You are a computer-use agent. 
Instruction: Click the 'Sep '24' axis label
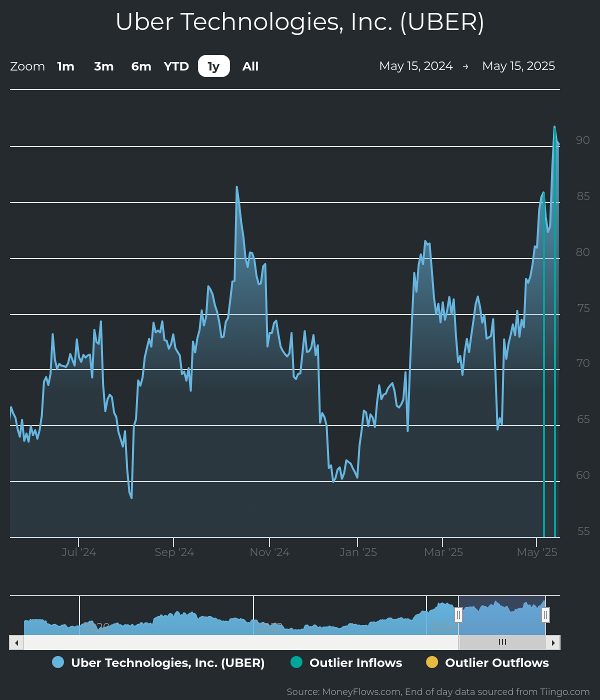tap(174, 552)
